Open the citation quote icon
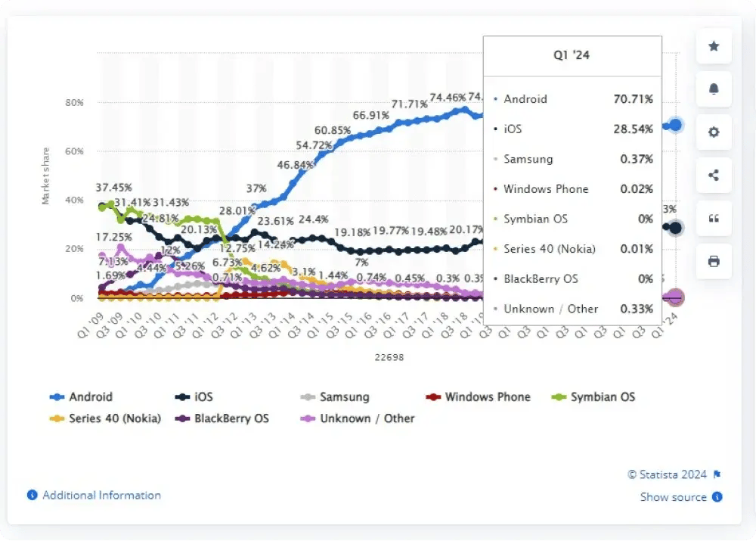This screenshot has width=756, height=541. point(714,219)
